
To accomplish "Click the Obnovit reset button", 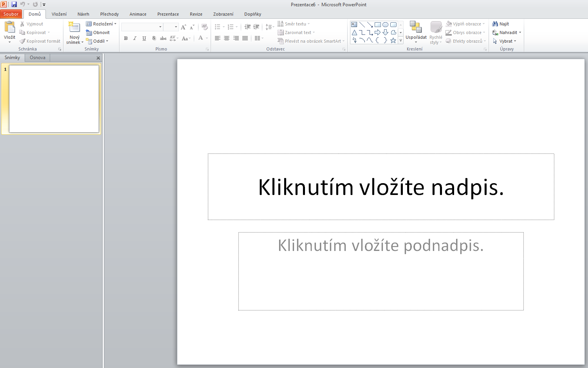I will tap(98, 32).
